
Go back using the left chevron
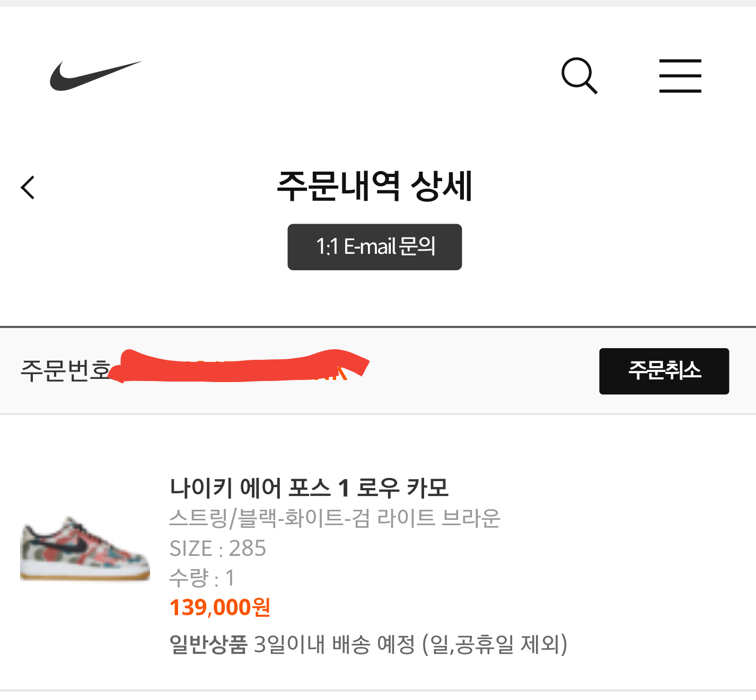pyautogui.click(x=28, y=188)
